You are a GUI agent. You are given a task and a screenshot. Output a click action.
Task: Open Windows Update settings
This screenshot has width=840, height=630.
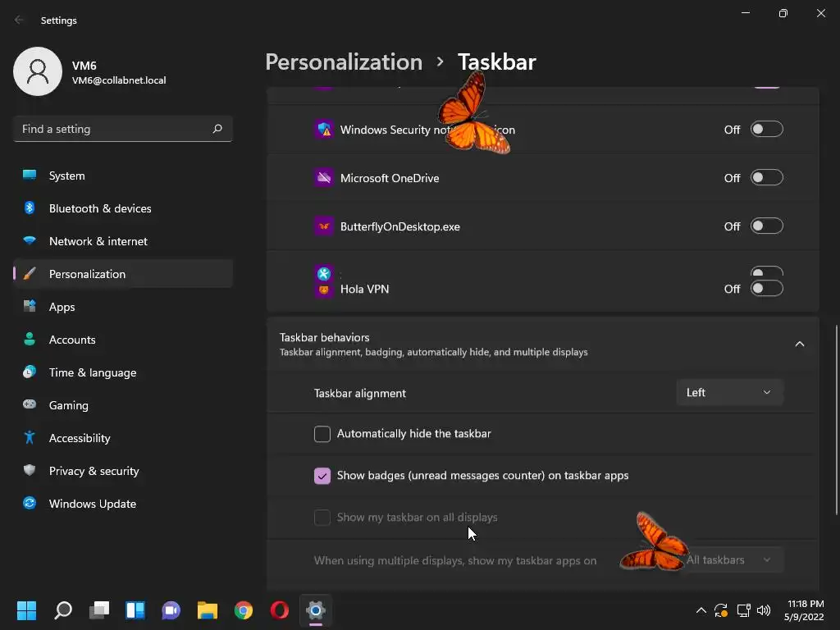92,504
